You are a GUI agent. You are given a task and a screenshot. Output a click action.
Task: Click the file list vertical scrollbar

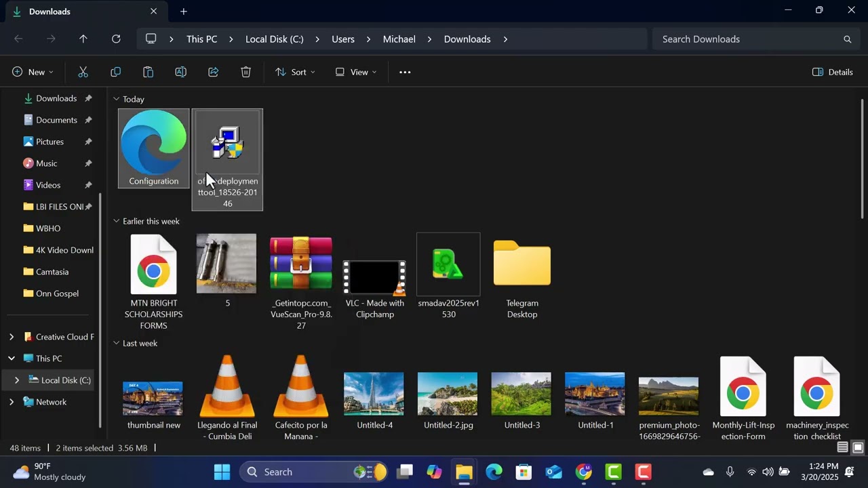863,159
